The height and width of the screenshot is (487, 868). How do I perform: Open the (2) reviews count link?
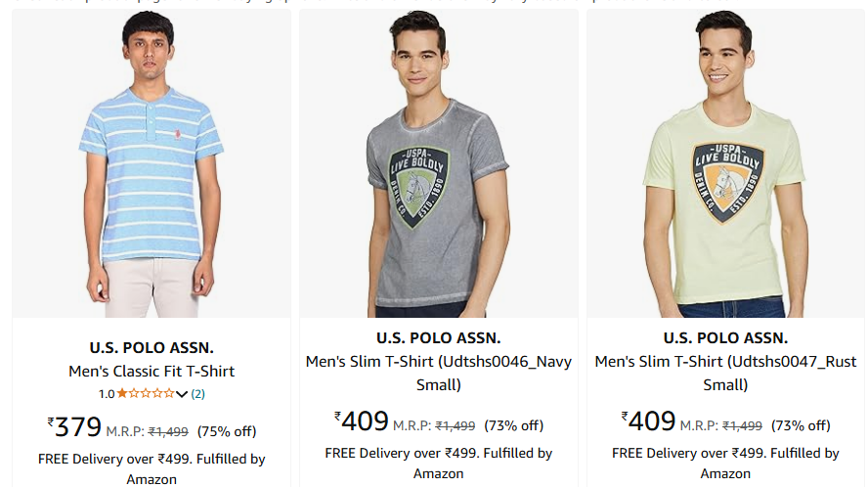(198, 394)
